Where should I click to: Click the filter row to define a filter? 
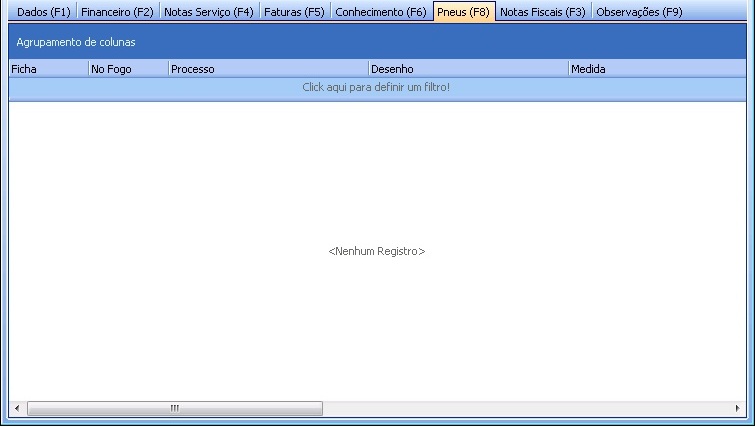[376, 88]
